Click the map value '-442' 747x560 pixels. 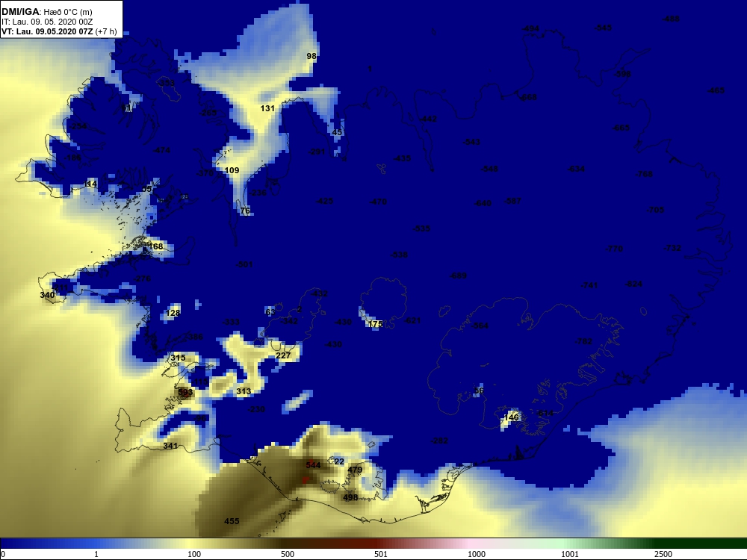(428, 119)
